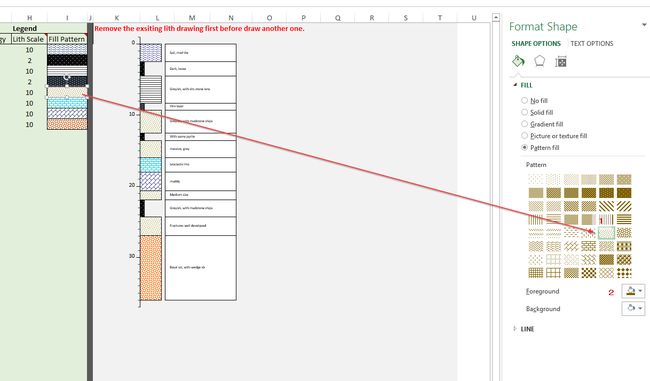The height and width of the screenshot is (381, 650).
Task: Open the Background color dropdown
Action: point(633,308)
